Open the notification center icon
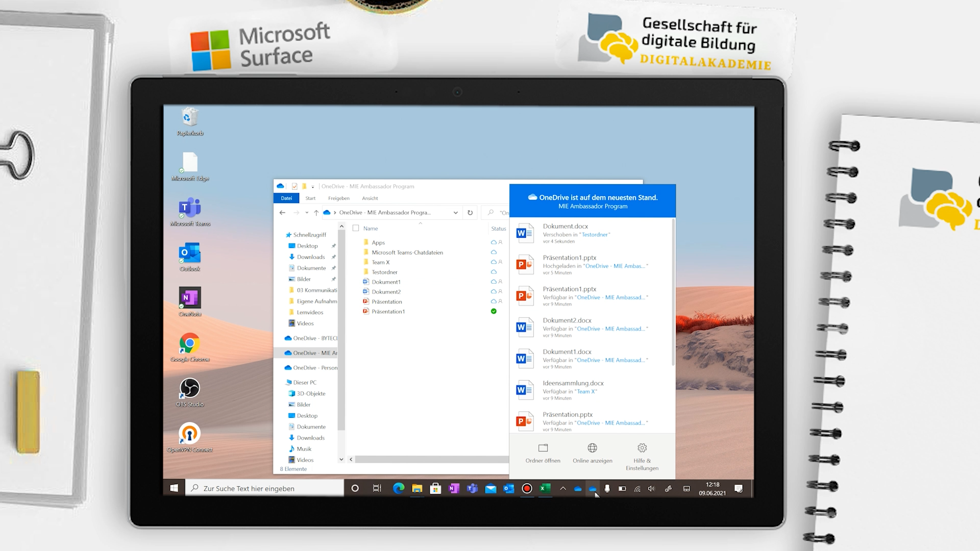Viewport: 980px width, 551px height. pyautogui.click(x=739, y=488)
